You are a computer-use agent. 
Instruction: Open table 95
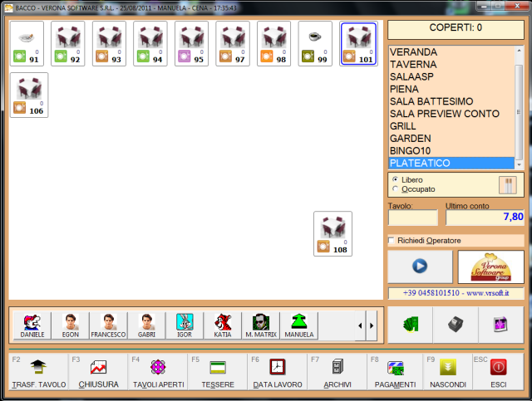click(x=192, y=43)
